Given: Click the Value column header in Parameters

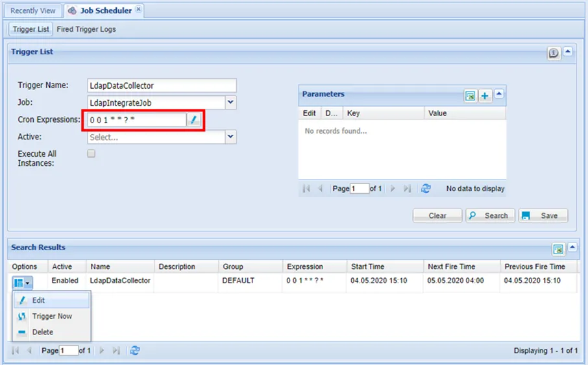Looking at the screenshot, I should [465, 113].
